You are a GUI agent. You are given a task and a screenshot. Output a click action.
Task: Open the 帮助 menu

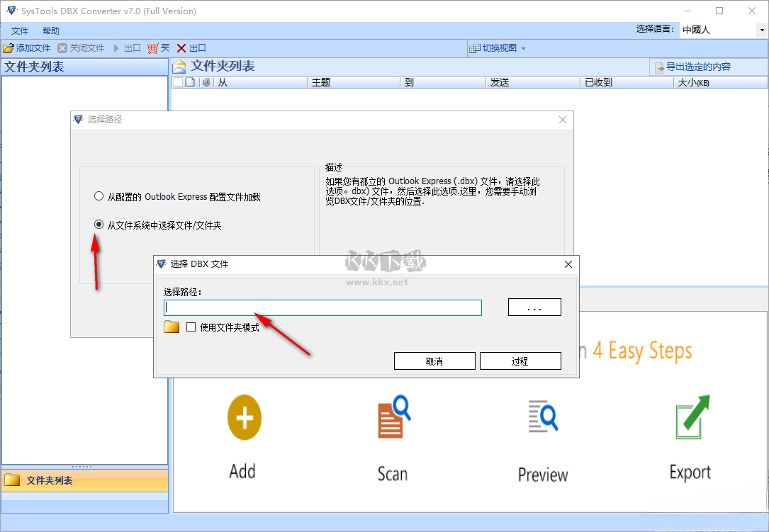[50, 30]
